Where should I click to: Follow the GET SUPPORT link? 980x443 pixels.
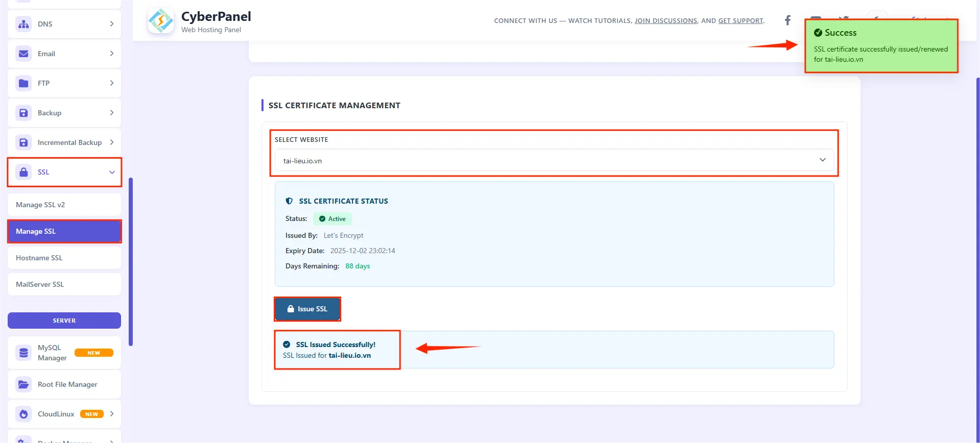pos(740,21)
